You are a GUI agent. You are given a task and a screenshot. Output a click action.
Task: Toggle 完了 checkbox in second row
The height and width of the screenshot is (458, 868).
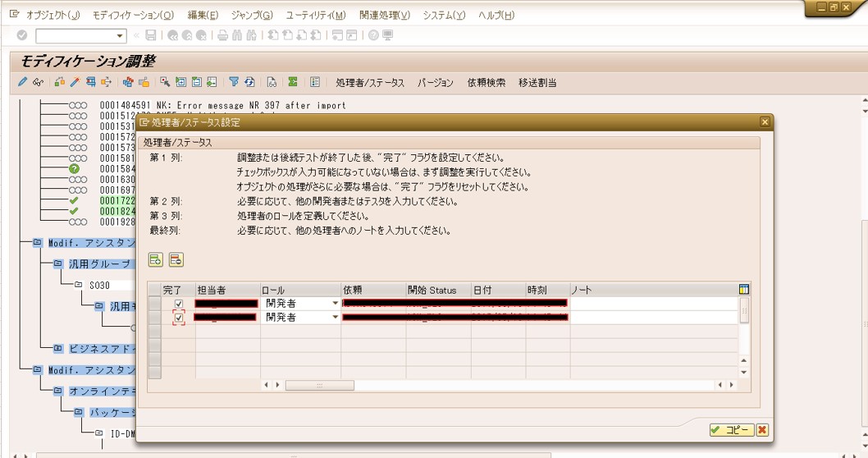pyautogui.click(x=179, y=318)
